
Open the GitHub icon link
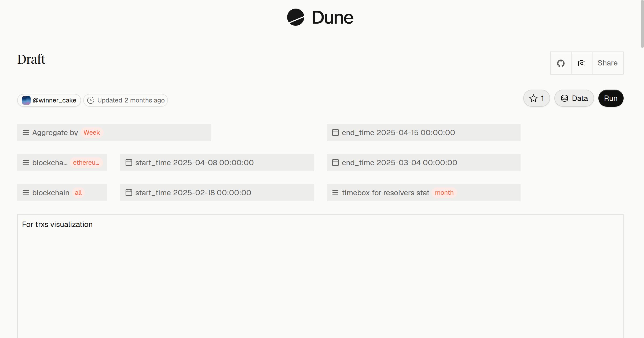pos(561,63)
